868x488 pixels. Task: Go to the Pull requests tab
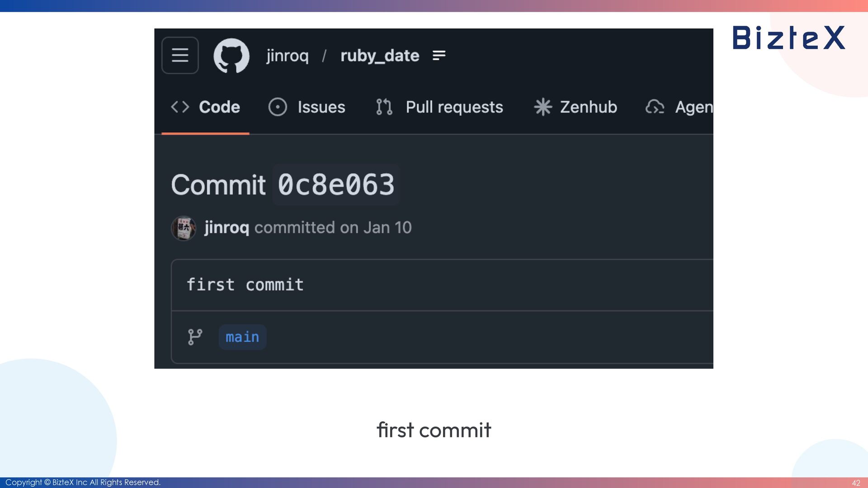click(454, 107)
